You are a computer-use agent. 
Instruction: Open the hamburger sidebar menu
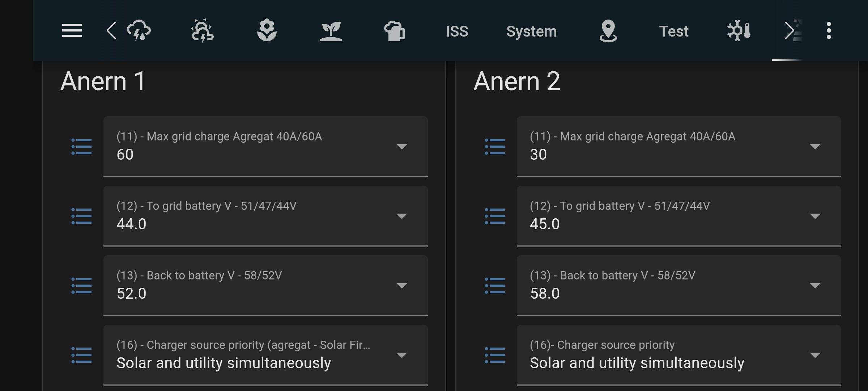(72, 31)
